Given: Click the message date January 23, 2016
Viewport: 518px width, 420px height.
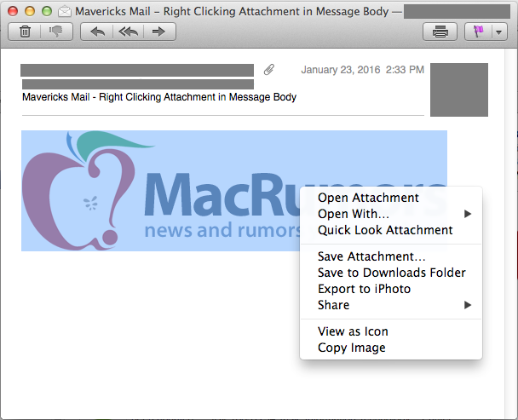Looking at the screenshot, I should coord(362,70).
